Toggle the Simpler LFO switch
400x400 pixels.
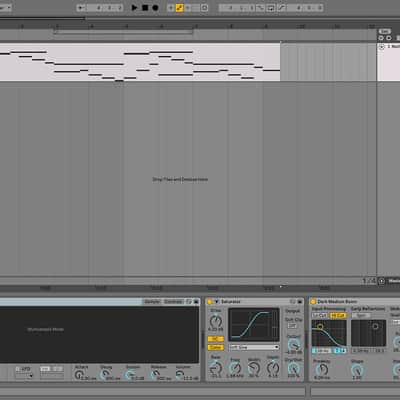(x=23, y=369)
